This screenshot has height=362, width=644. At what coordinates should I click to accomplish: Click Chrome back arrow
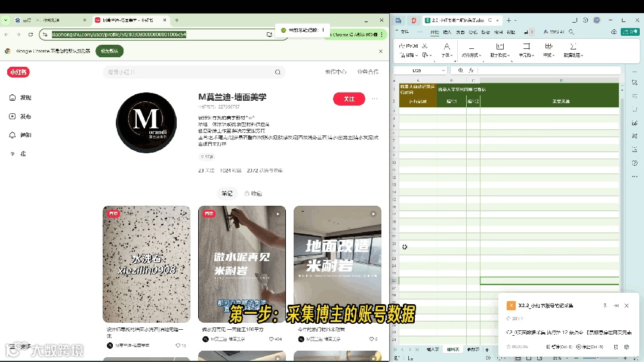pos(7,35)
